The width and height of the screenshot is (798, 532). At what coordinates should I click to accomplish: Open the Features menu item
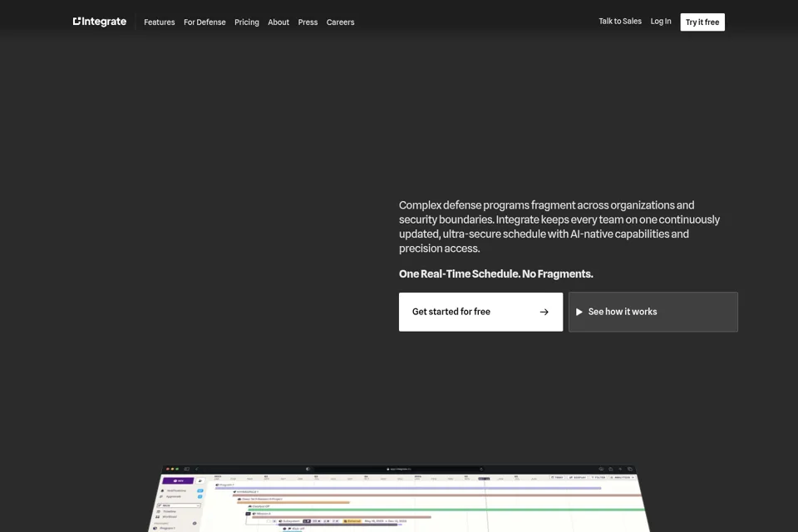coord(160,22)
